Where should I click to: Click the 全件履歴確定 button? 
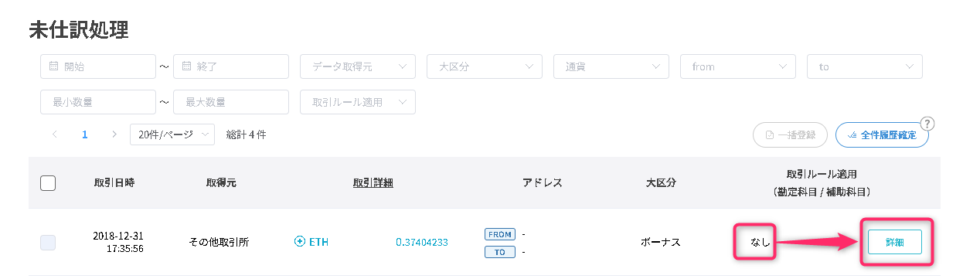coord(882,135)
